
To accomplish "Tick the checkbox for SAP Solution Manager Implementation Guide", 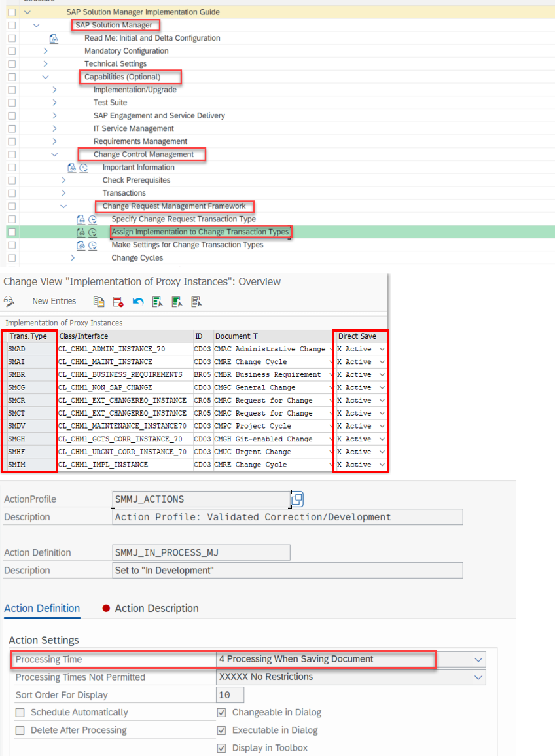I will [12, 12].
